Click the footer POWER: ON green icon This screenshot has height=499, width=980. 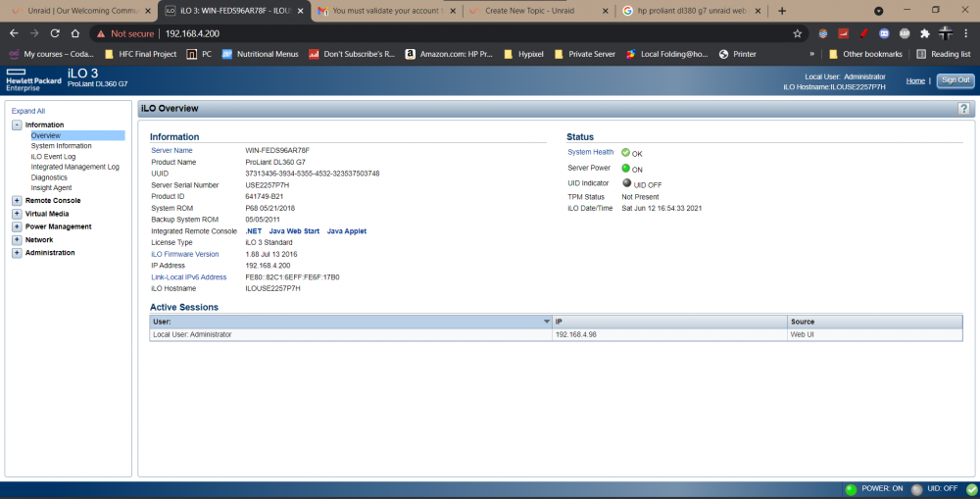(x=851, y=489)
